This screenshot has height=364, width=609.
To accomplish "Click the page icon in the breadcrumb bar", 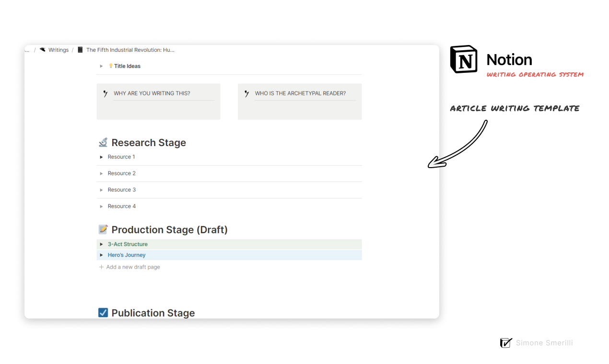I will pos(80,50).
